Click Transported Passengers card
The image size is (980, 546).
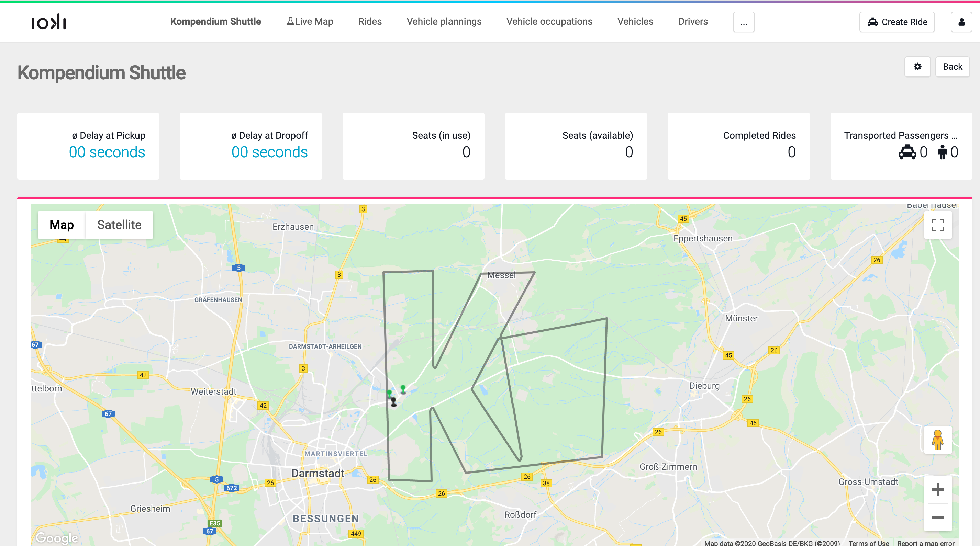[901, 146]
